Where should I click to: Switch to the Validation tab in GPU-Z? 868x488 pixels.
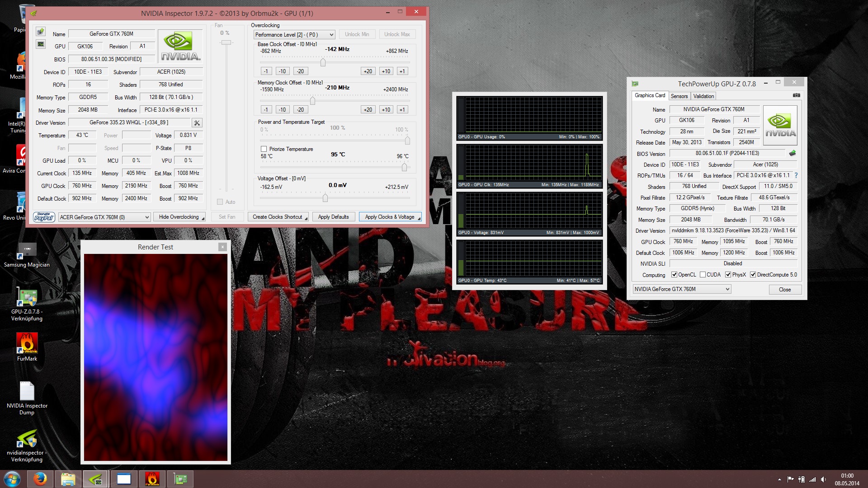click(x=703, y=96)
